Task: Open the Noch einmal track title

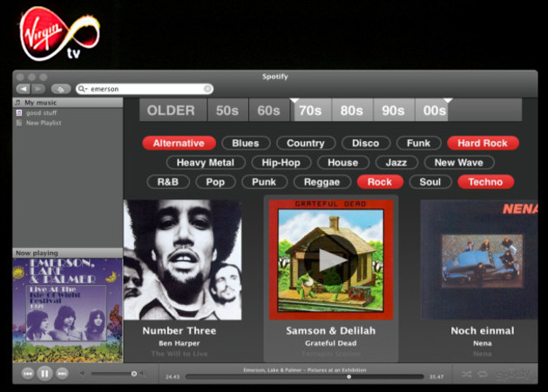Action: click(x=483, y=330)
